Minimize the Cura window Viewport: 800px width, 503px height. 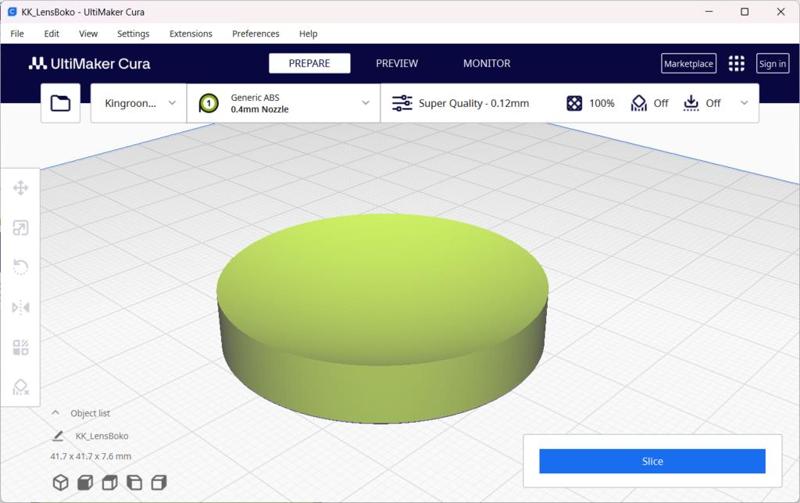[x=709, y=11]
